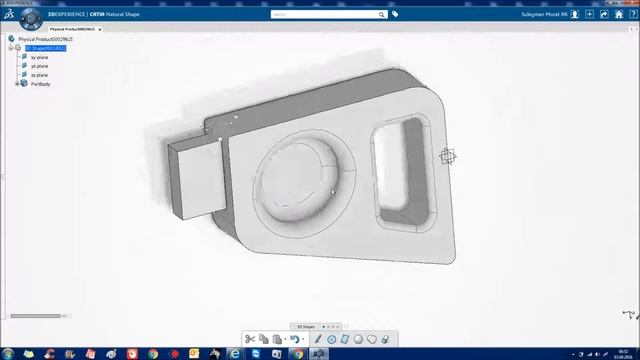Select the eraser tool
The width and height of the screenshot is (640, 360).
point(385,339)
